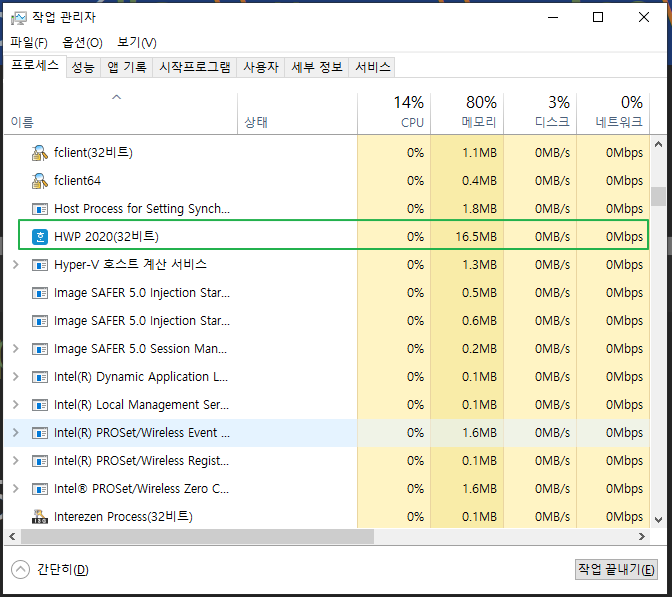This screenshot has height=597, width=672.
Task: Select the 프로세스 tab
Action: 35,66
